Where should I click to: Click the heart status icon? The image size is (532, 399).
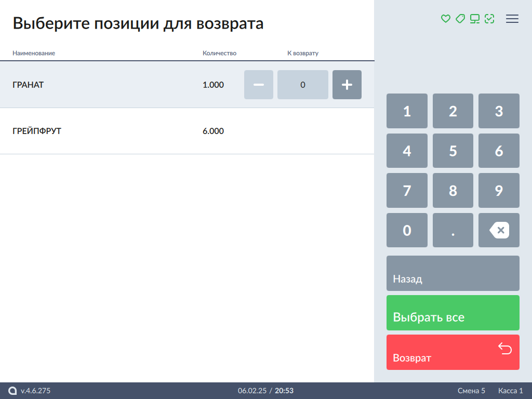(x=445, y=19)
